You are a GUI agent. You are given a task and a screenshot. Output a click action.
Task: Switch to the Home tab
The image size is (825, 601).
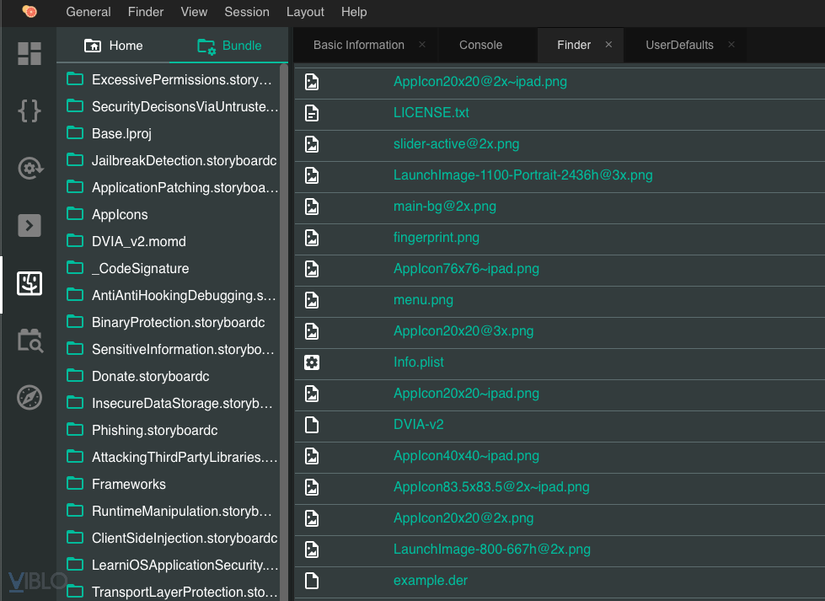point(113,45)
